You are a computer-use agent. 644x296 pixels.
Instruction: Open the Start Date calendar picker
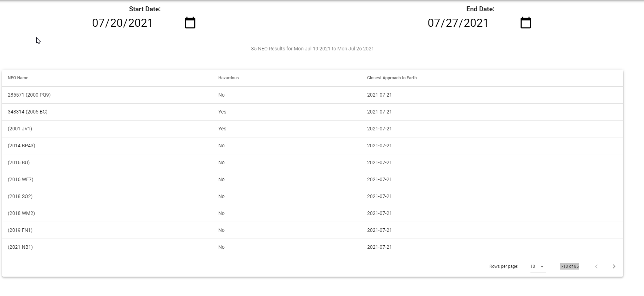pos(190,22)
